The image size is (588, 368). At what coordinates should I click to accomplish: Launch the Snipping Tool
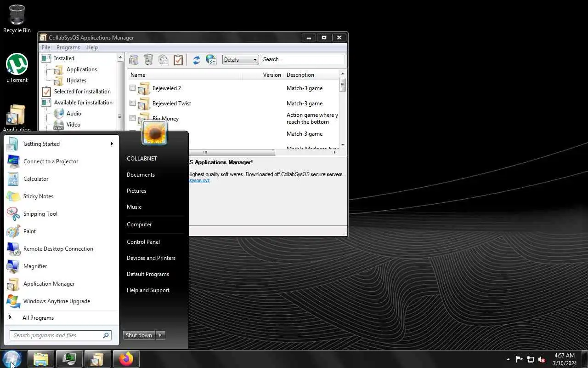pos(61,214)
